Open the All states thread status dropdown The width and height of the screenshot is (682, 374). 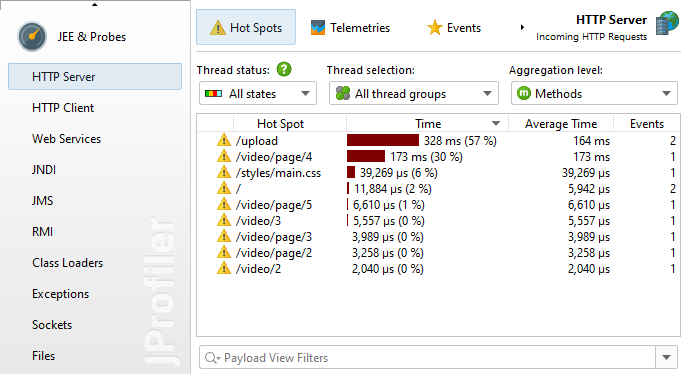pyautogui.click(x=258, y=94)
